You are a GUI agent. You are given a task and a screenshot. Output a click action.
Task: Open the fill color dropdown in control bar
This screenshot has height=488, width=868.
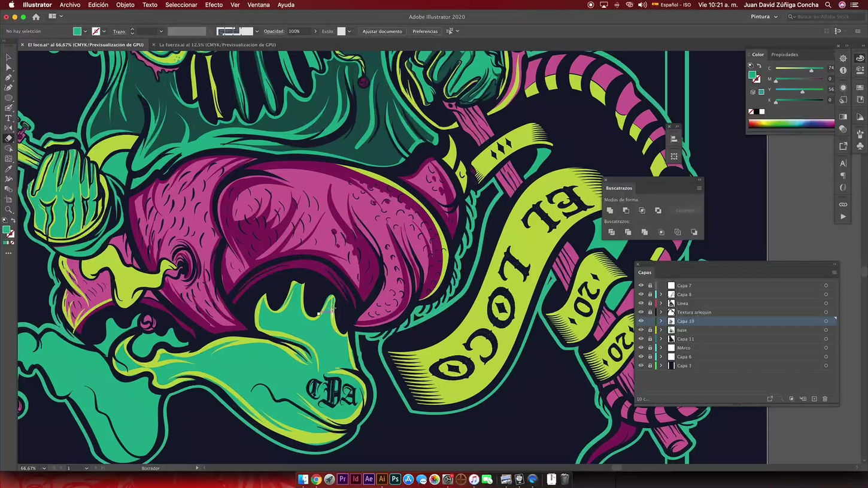pyautogui.click(x=86, y=31)
